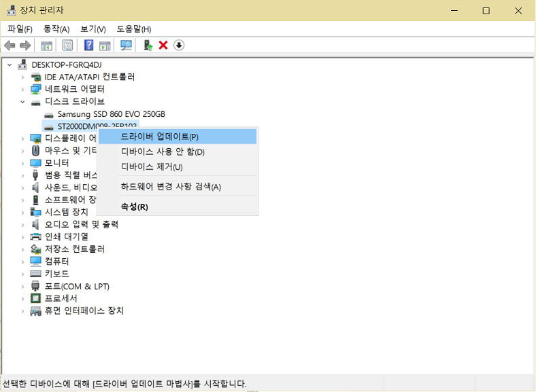Image resolution: width=536 pixels, height=392 pixels.
Task: Open 속성(R) from context menu
Action: [178, 207]
